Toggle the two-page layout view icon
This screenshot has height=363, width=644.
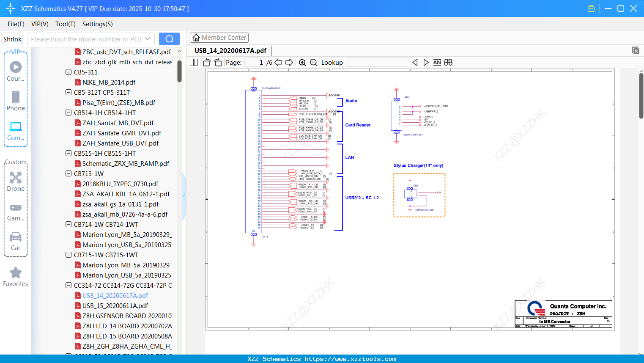tap(194, 63)
